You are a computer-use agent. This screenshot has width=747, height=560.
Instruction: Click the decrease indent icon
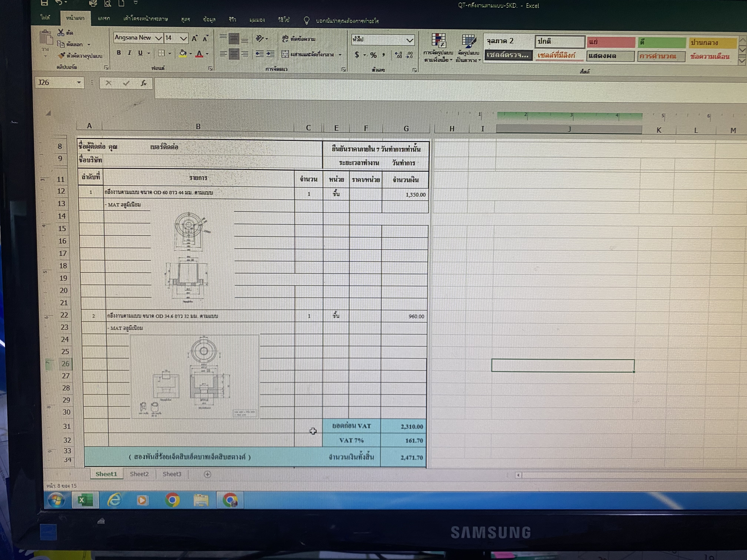(259, 54)
